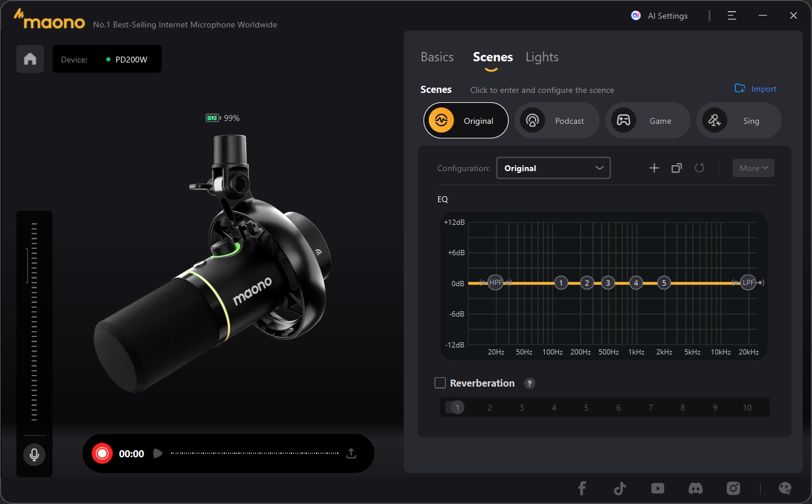Select the Sing scene
The height and width of the screenshot is (504, 812).
pyautogui.click(x=739, y=120)
